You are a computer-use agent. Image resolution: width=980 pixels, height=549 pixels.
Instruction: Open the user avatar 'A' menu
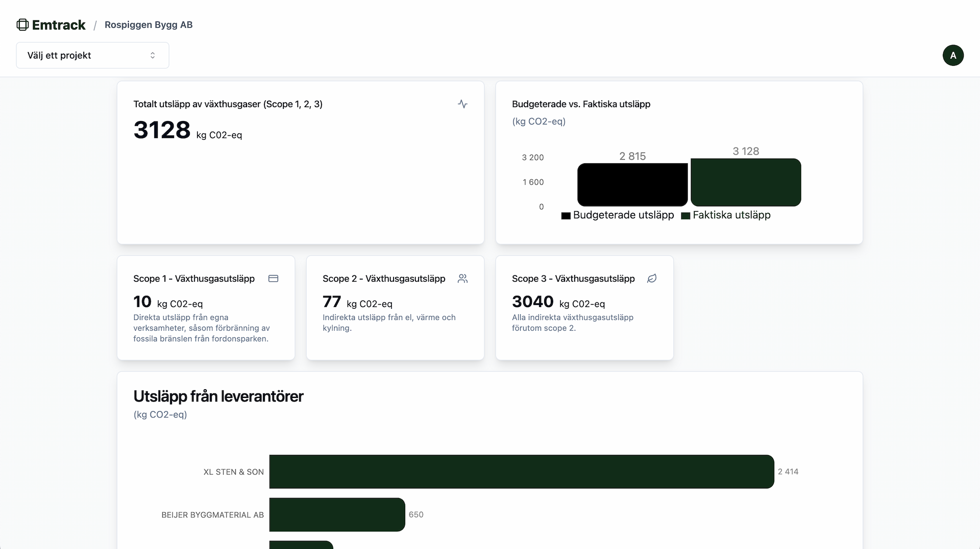[x=953, y=55]
